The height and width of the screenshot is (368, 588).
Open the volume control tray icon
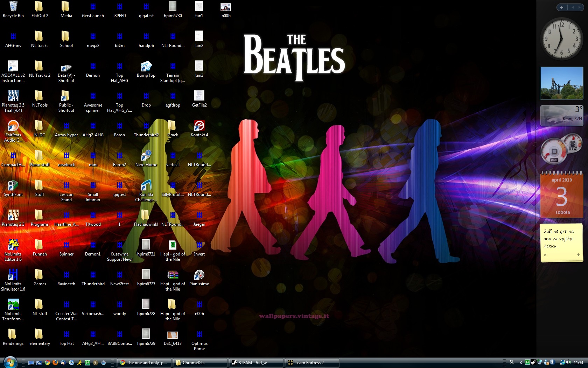click(568, 362)
